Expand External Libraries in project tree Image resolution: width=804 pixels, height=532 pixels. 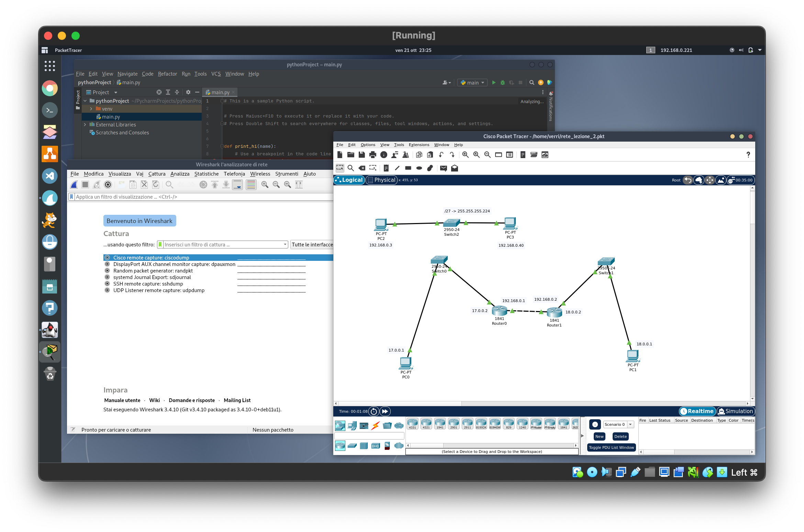click(85, 125)
